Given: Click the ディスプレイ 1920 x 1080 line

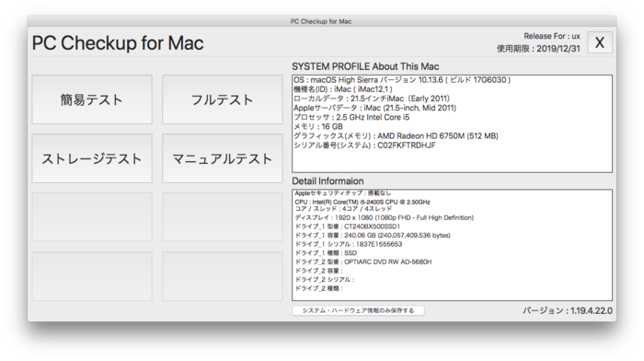Looking at the screenshot, I should [384, 217].
